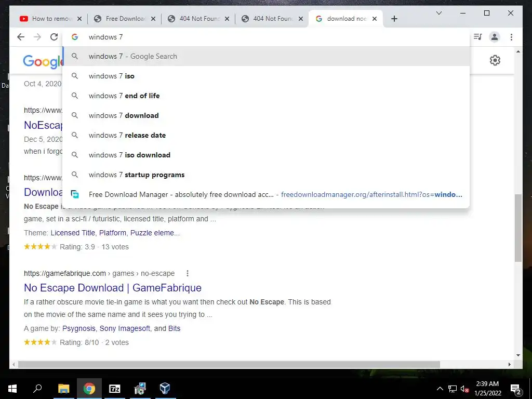Maximize the Chrome window
532x399 pixels.
tap(486, 13)
